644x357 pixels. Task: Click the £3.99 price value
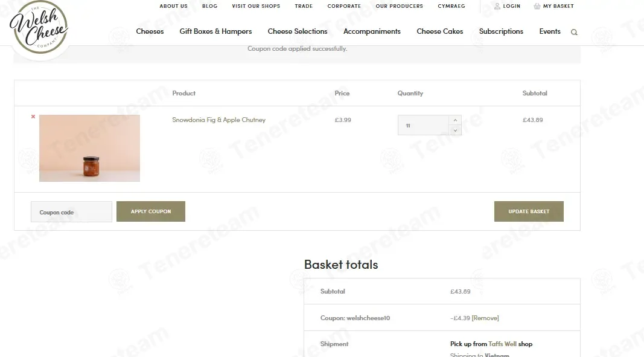click(x=343, y=120)
